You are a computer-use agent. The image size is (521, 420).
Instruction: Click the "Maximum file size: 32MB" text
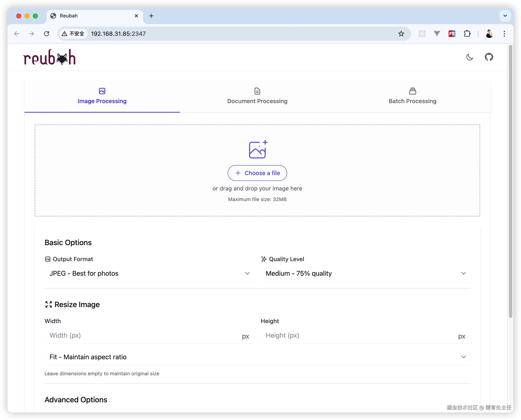click(x=257, y=199)
